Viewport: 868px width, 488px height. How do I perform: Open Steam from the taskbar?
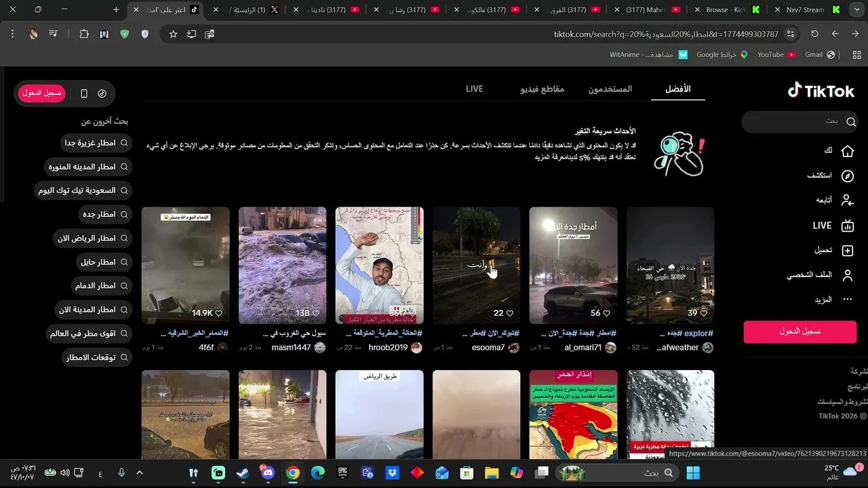(243, 473)
